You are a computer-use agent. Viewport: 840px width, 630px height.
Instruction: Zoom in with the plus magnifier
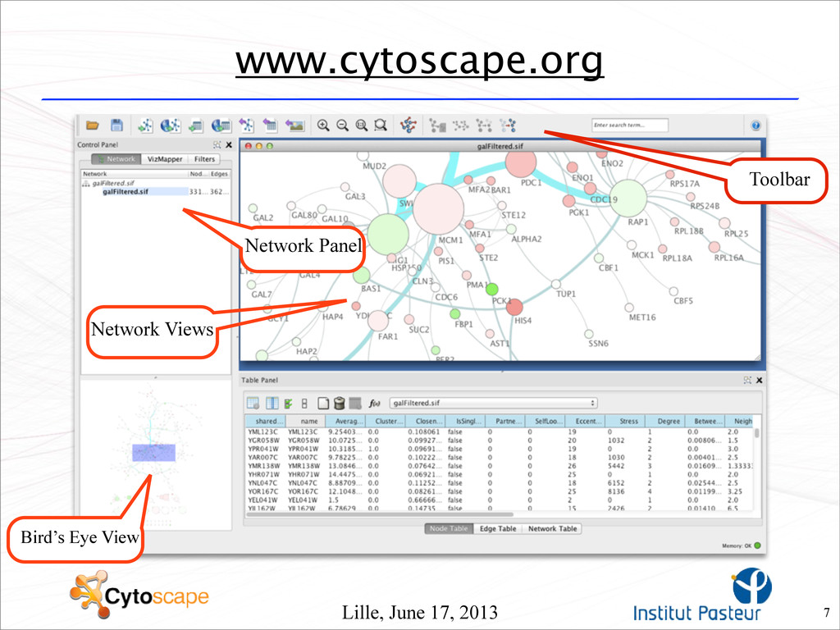click(x=323, y=126)
